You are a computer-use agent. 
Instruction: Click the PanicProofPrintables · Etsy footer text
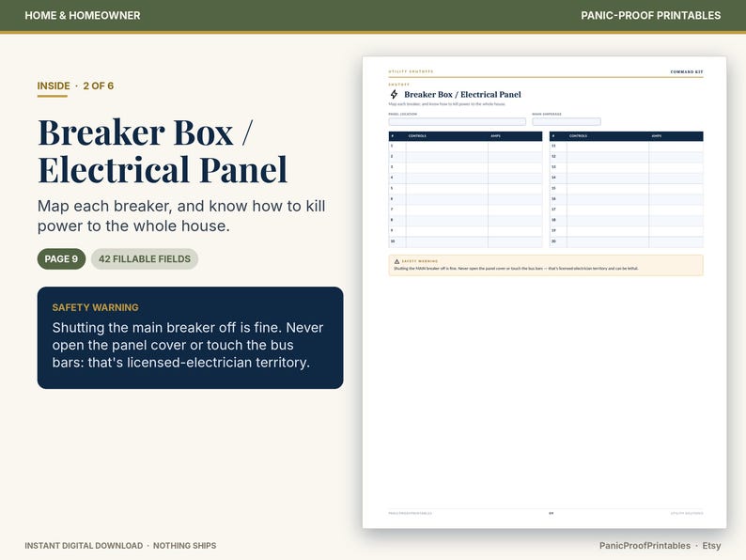point(660,545)
